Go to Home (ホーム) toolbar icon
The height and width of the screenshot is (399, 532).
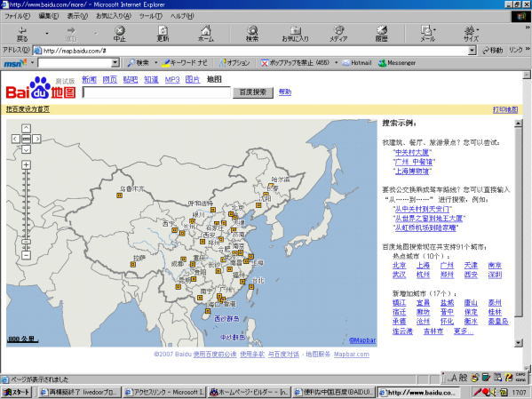[206, 34]
